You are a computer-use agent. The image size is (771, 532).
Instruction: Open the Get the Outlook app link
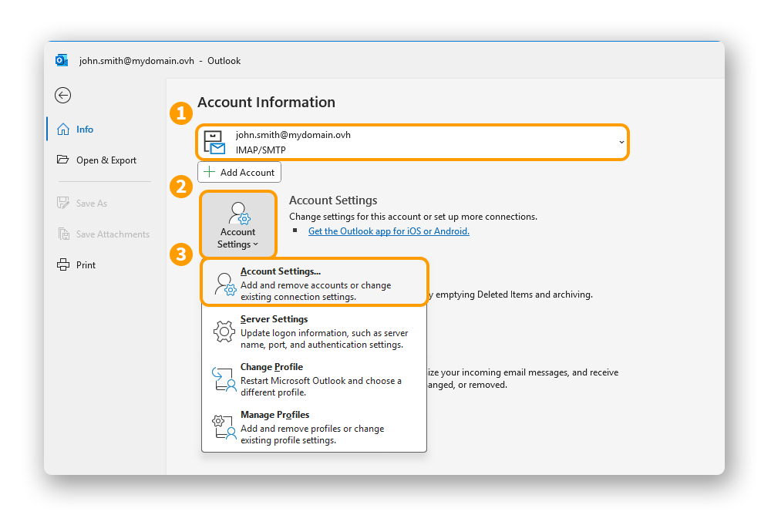pos(389,231)
